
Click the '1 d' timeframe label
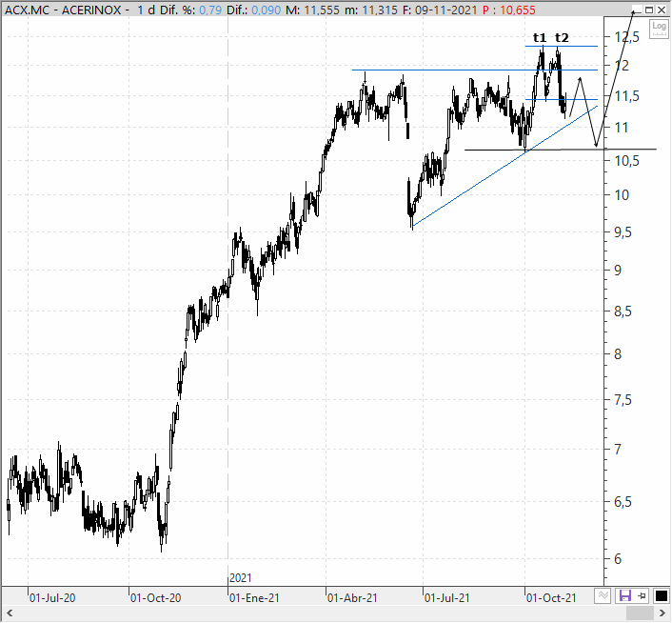147,10
